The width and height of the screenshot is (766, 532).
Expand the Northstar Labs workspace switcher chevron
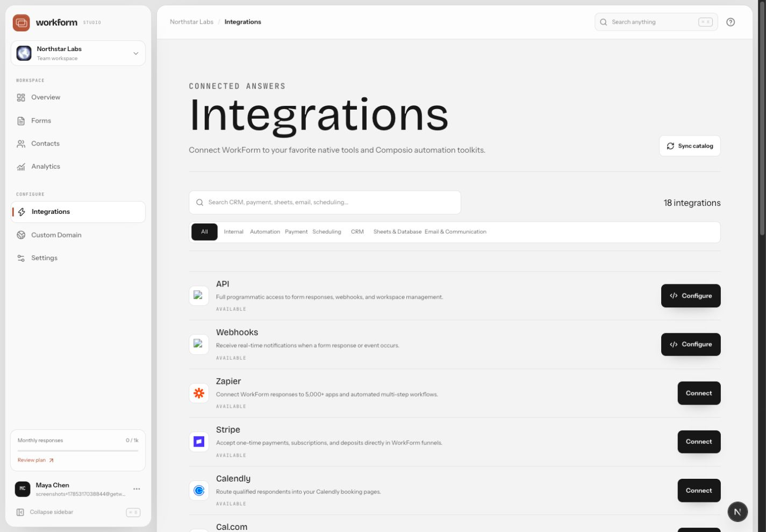[135, 53]
